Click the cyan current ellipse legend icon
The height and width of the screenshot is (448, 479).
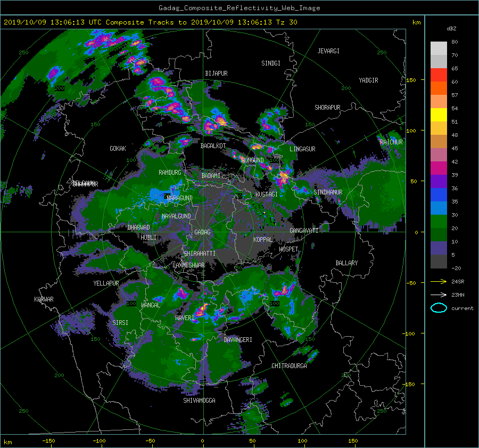pos(439,308)
